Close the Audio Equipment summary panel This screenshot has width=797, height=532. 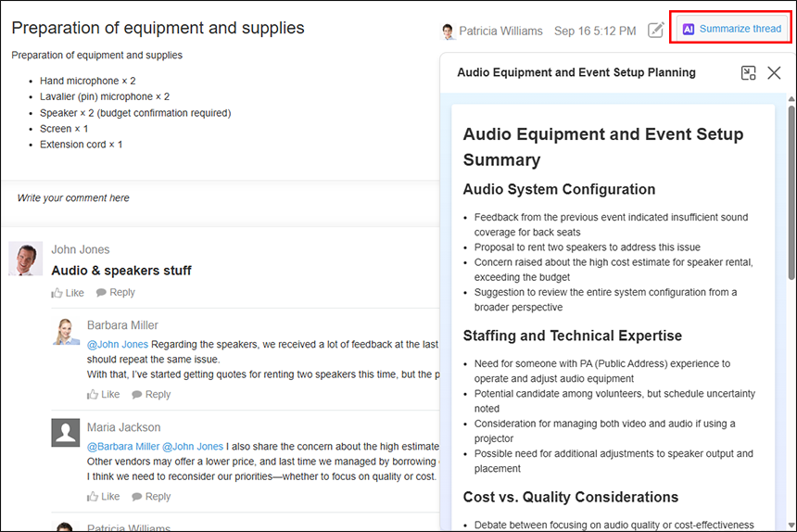pos(774,72)
